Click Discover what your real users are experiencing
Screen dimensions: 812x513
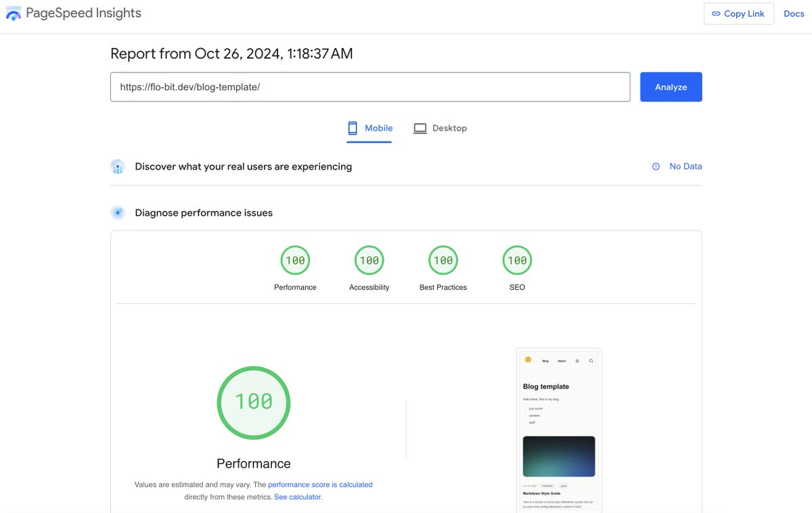(x=243, y=166)
